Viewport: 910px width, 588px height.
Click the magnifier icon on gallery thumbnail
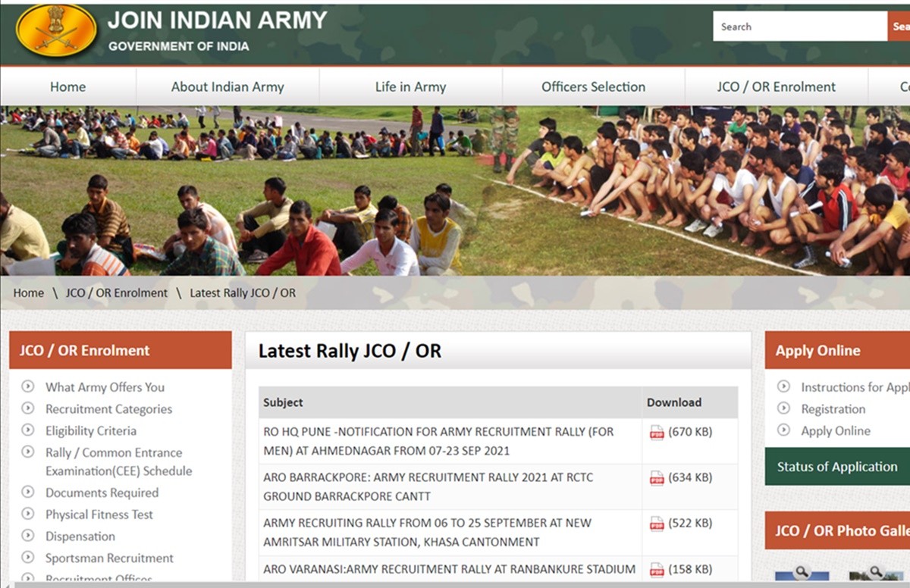click(x=801, y=571)
